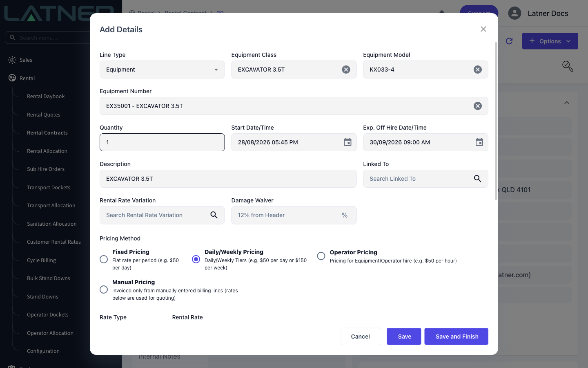Click the dialog's vertical scrollbar
This screenshot has width=588, height=368.
(x=496, y=121)
